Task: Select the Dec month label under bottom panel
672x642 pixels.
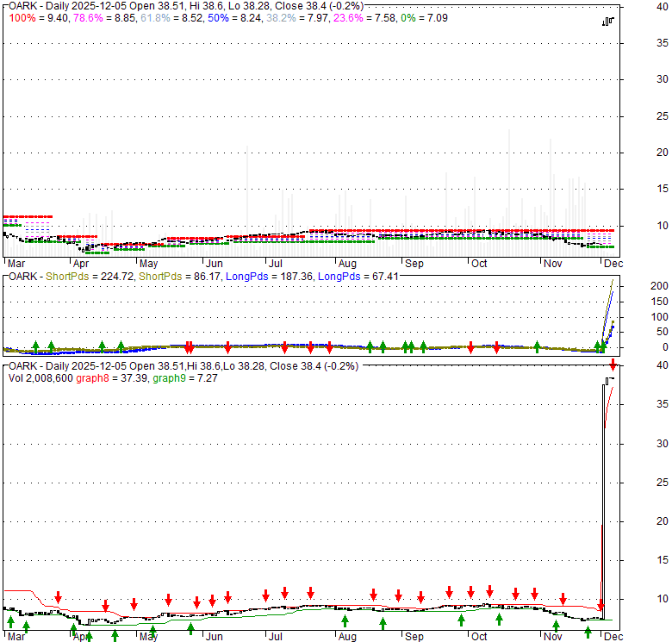Action: coord(613,637)
